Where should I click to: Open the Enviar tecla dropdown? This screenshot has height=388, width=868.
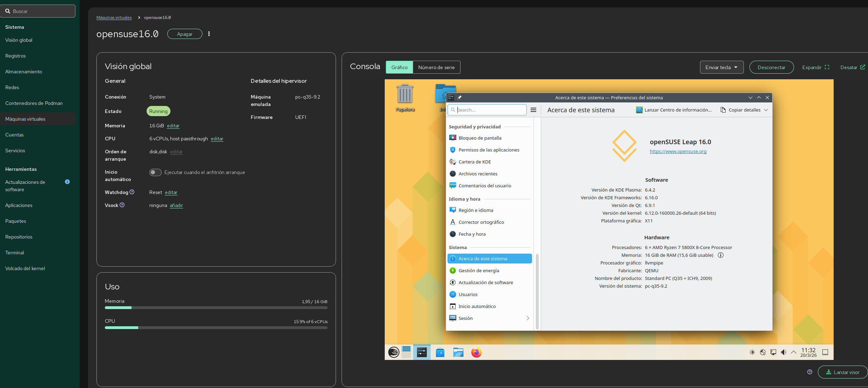tap(721, 67)
